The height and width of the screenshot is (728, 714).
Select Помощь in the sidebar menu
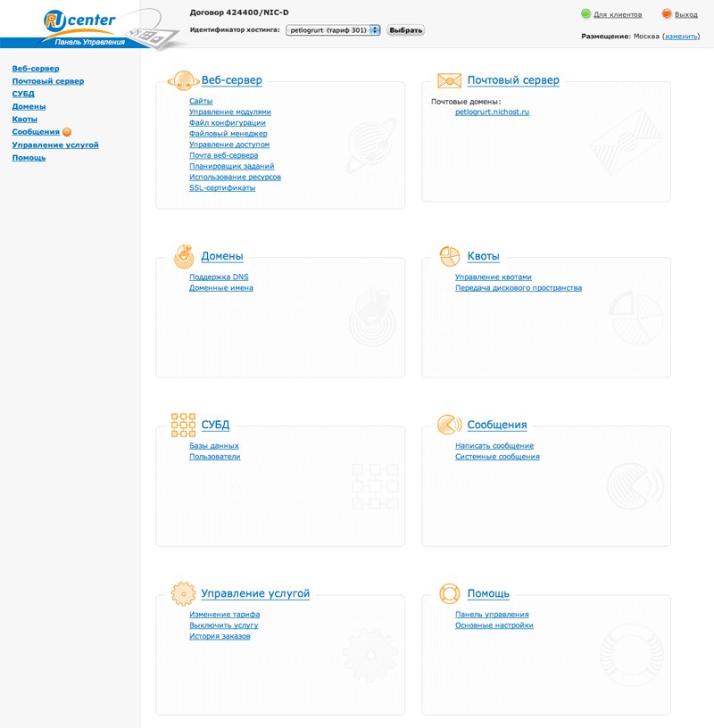29,157
